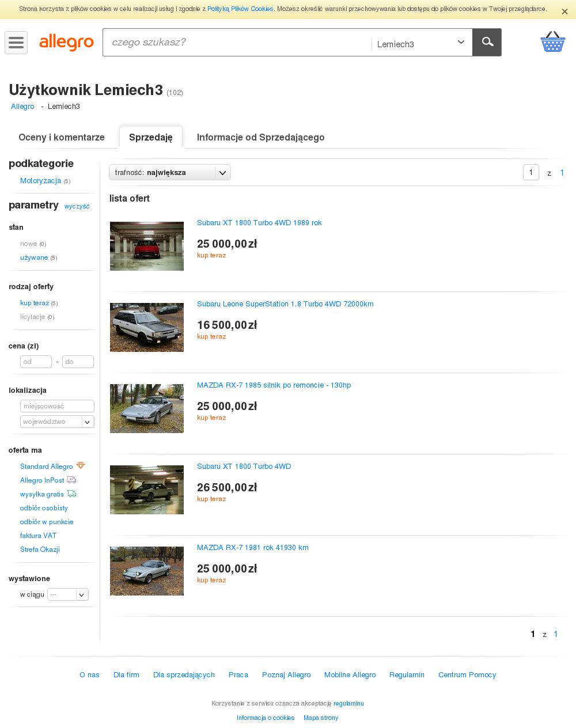This screenshot has height=728, width=576.
Task: Open the shopping basket
Action: 552,41
